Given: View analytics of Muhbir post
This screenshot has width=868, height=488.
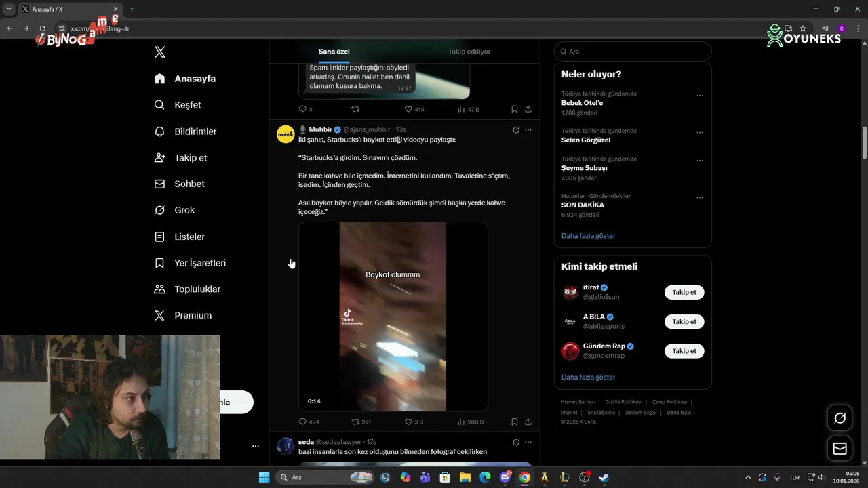Looking at the screenshot, I should pos(471,422).
